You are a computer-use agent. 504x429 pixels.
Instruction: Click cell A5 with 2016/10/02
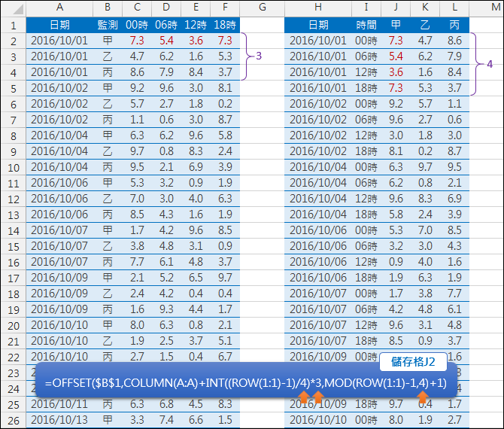click(59, 88)
